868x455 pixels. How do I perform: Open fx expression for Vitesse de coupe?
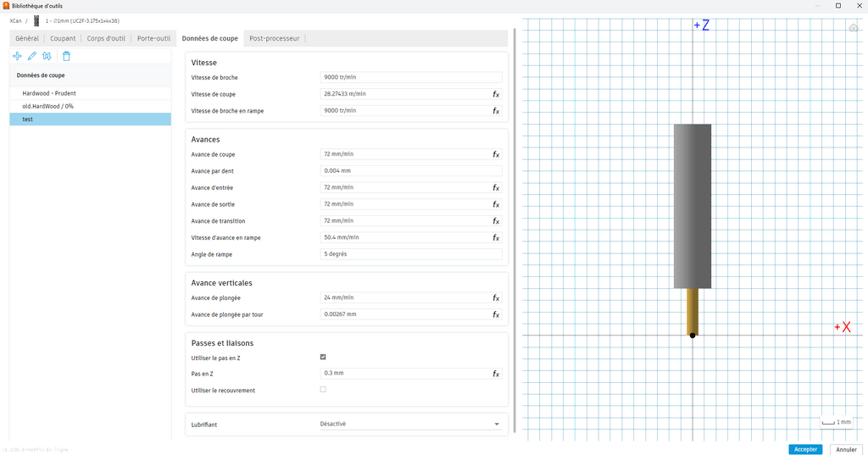[x=496, y=94]
